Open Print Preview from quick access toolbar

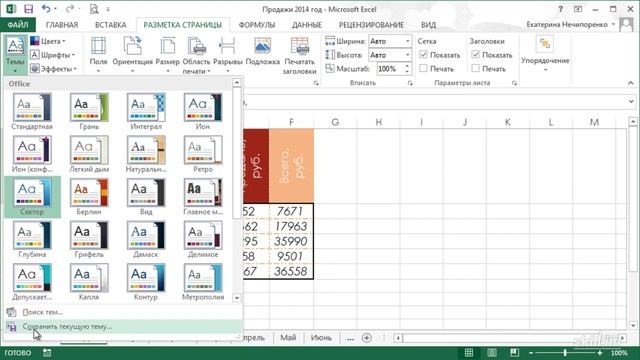click(94, 9)
